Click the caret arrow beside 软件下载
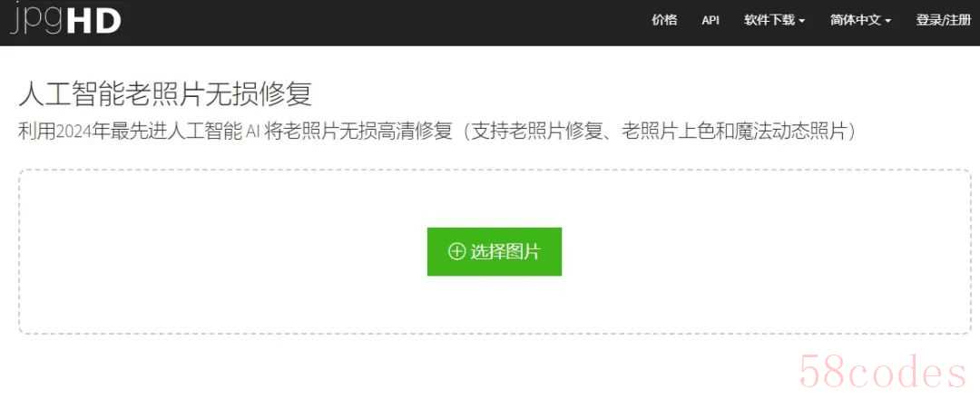980x399 pixels. click(801, 21)
